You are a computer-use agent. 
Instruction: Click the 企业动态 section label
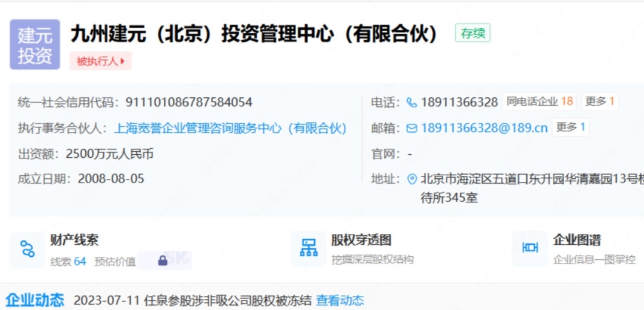click(35, 300)
